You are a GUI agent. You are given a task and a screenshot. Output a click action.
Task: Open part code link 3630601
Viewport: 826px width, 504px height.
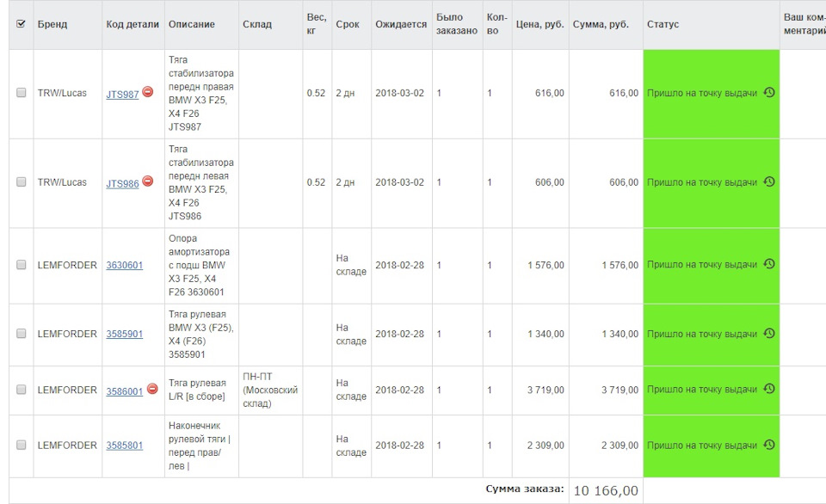124,265
